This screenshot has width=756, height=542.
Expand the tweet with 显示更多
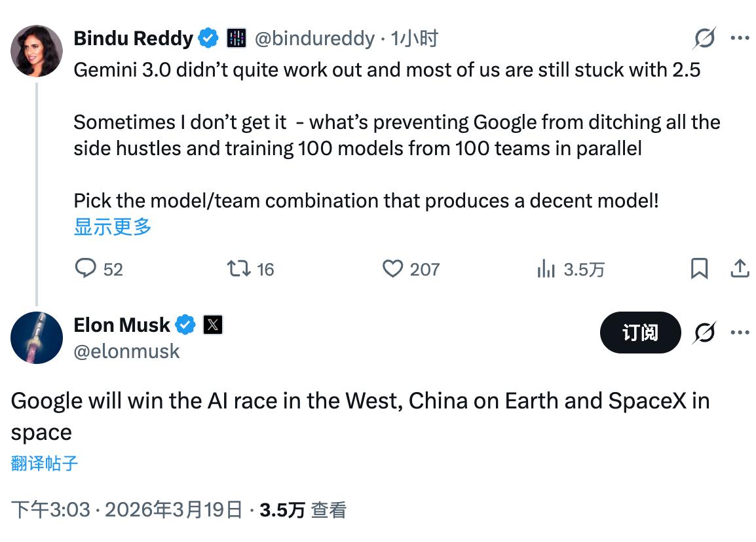pos(111,226)
